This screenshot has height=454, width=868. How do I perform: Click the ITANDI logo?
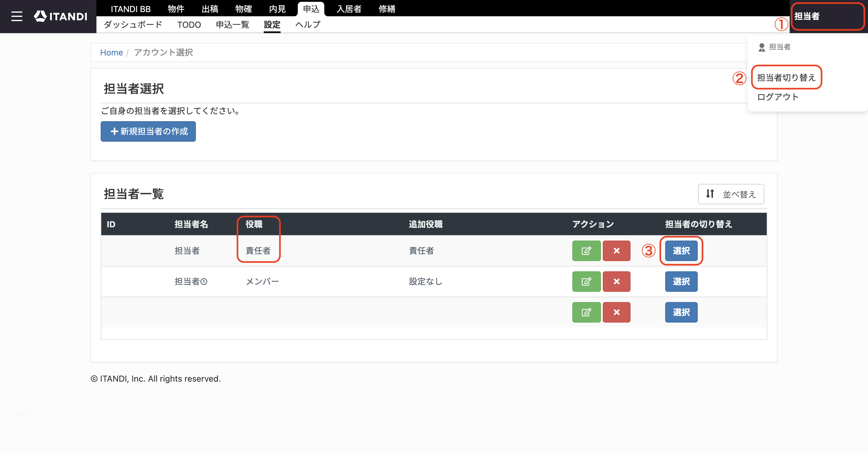point(61,16)
